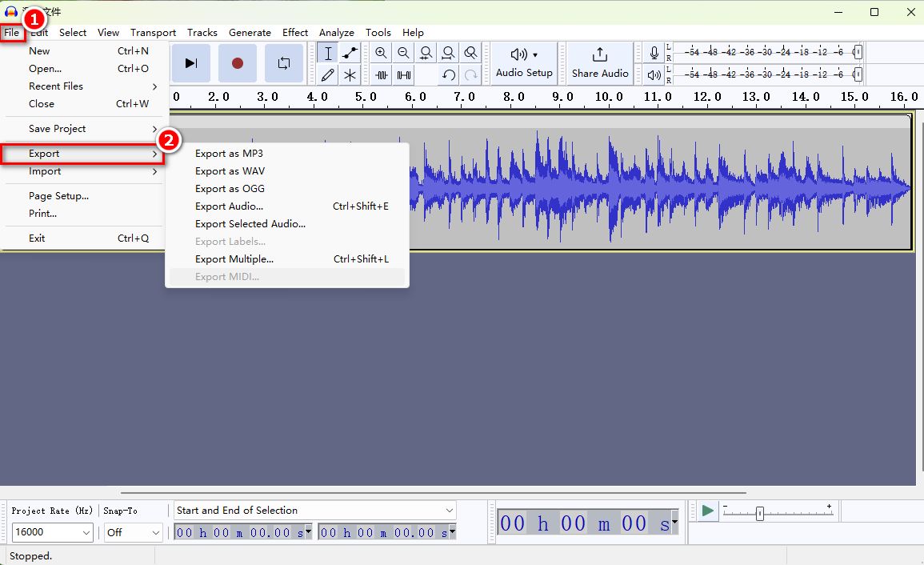The width and height of the screenshot is (924, 565).
Task: Open the Effect menu
Action: [295, 33]
